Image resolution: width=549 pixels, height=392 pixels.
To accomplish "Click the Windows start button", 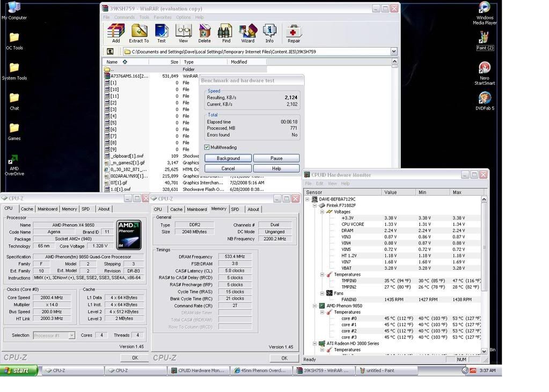I will tap(19, 371).
